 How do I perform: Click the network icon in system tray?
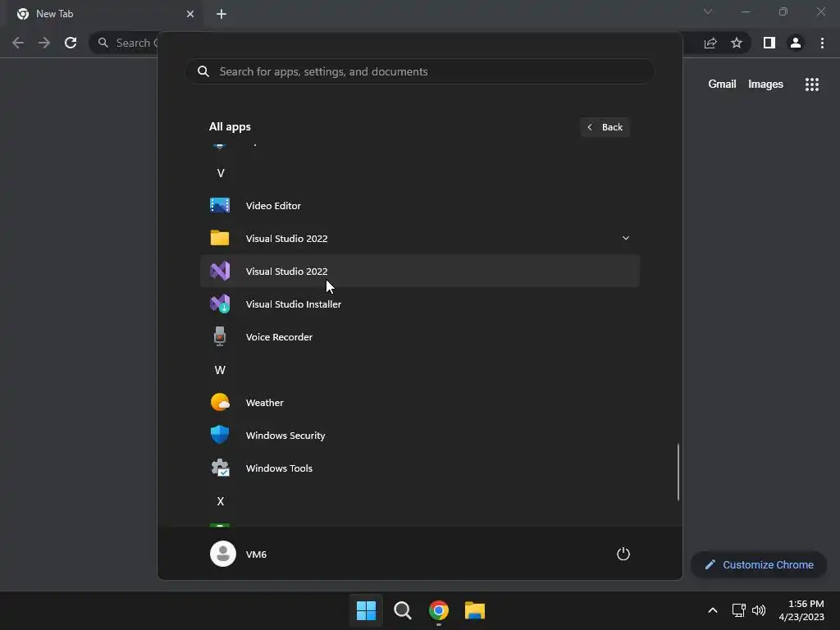click(739, 610)
